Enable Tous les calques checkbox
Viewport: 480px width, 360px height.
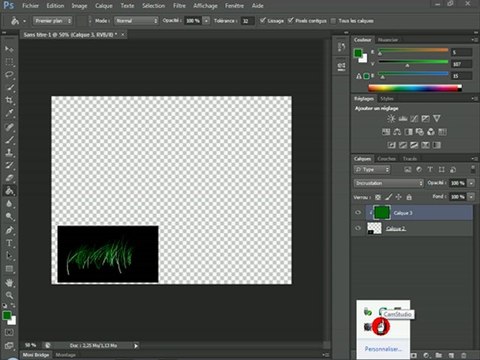333,21
